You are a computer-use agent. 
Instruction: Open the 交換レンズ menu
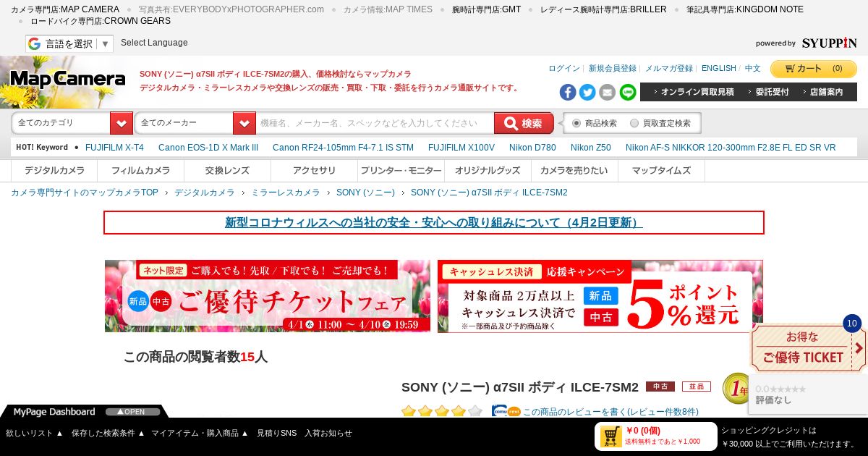(x=228, y=171)
